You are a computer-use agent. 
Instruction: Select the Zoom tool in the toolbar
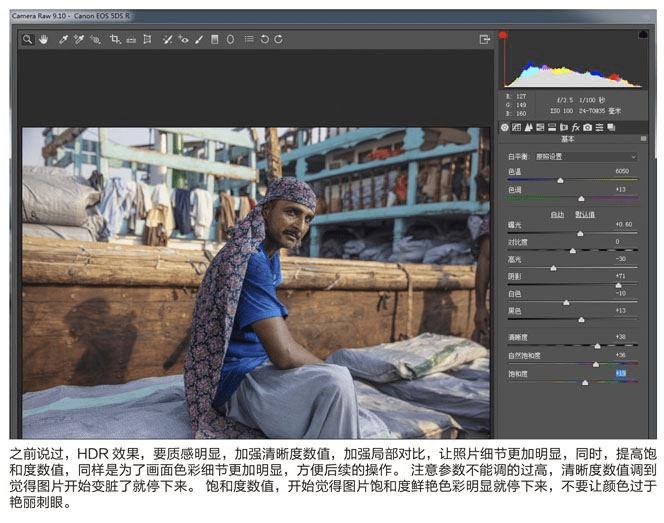tap(28, 39)
